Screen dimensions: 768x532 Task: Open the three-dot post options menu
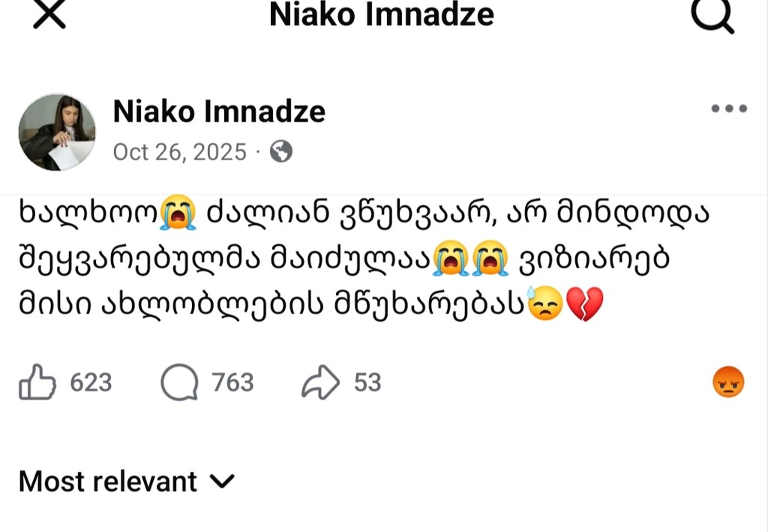pyautogui.click(x=728, y=109)
